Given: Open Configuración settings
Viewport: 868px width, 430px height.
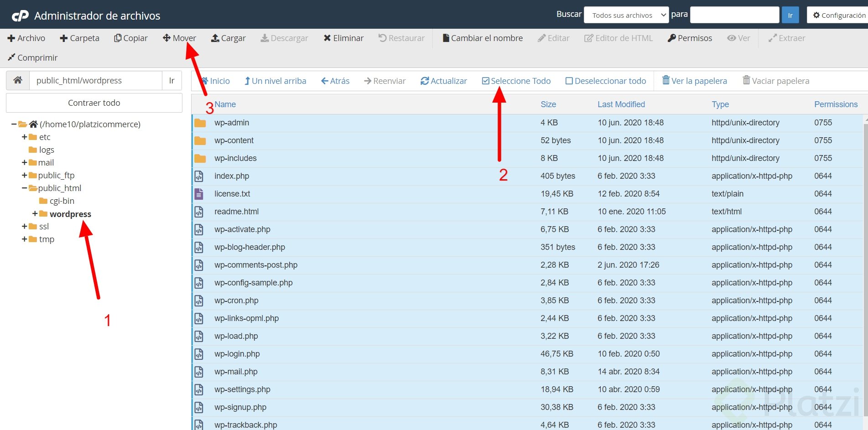Looking at the screenshot, I should point(839,15).
